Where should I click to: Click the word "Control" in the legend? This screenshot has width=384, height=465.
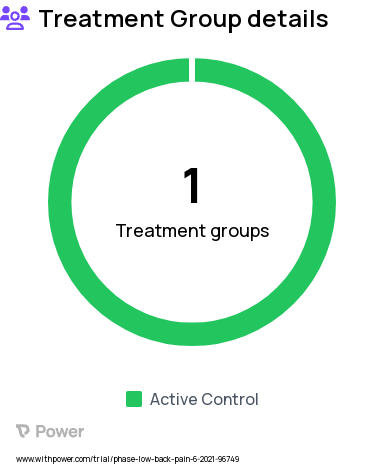click(230, 399)
